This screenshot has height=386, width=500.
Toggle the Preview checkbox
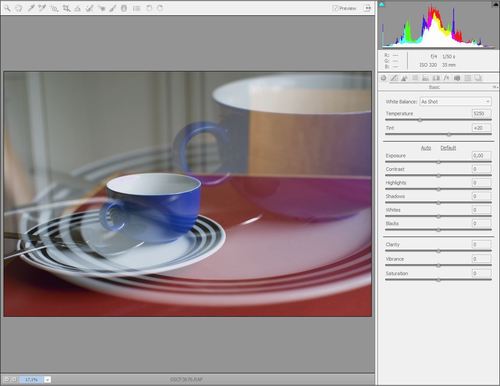coord(336,8)
